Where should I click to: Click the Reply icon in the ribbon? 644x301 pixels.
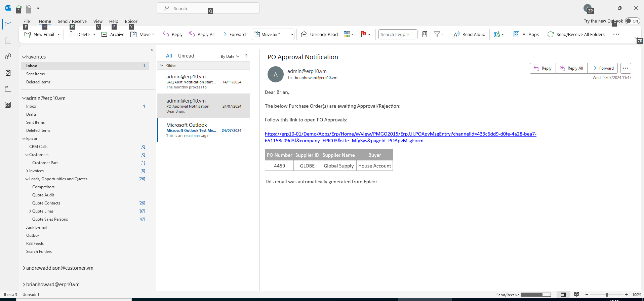coord(173,34)
